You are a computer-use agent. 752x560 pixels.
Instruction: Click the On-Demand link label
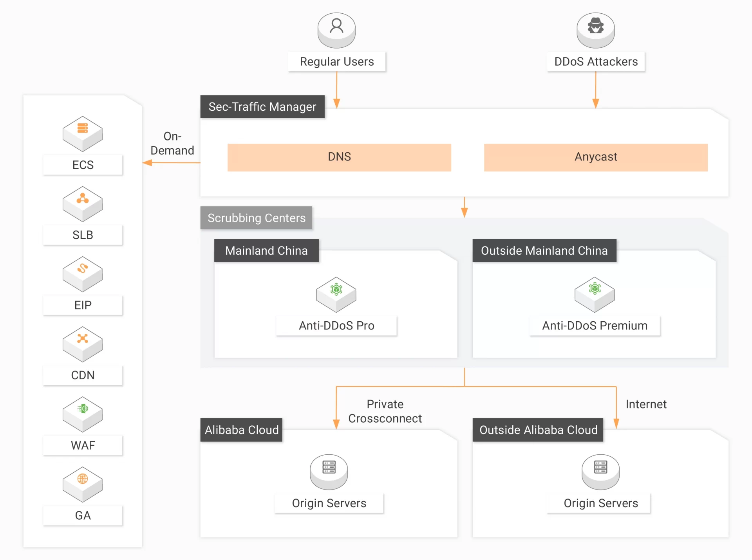[172, 143]
